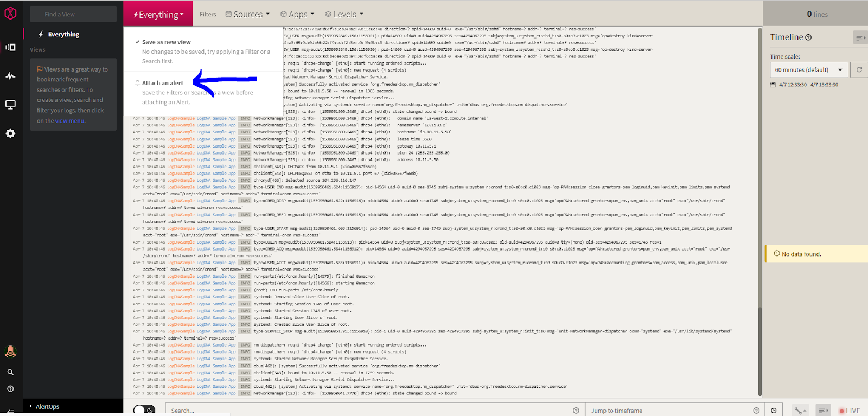Viewport: 868px width, 416px height.
Task: Click the Timeline help question mark icon
Action: click(x=808, y=37)
